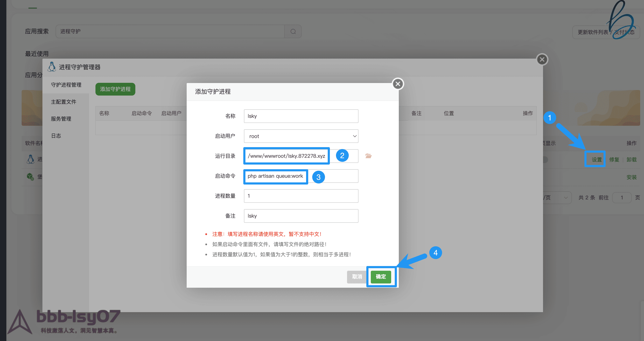Click the 添加守护进程 green button
The height and width of the screenshot is (341, 644).
pyautogui.click(x=115, y=89)
